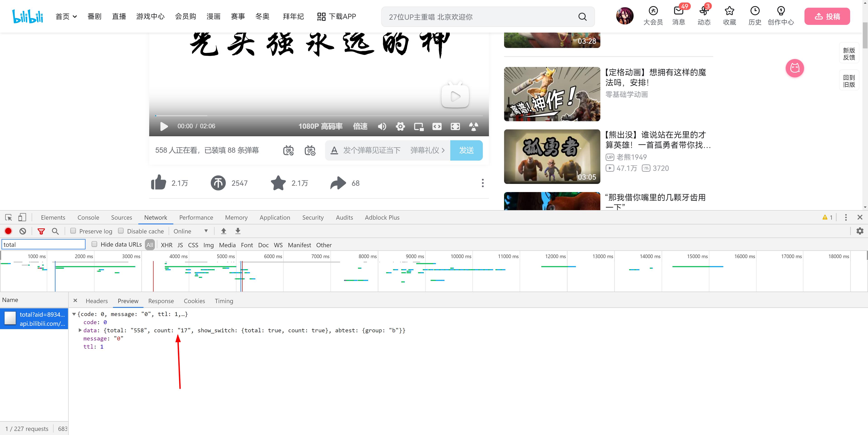Check Hide data URLs

point(94,244)
